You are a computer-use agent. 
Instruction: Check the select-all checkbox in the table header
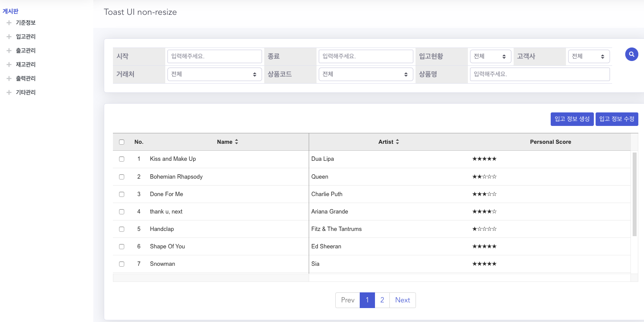[122, 142]
